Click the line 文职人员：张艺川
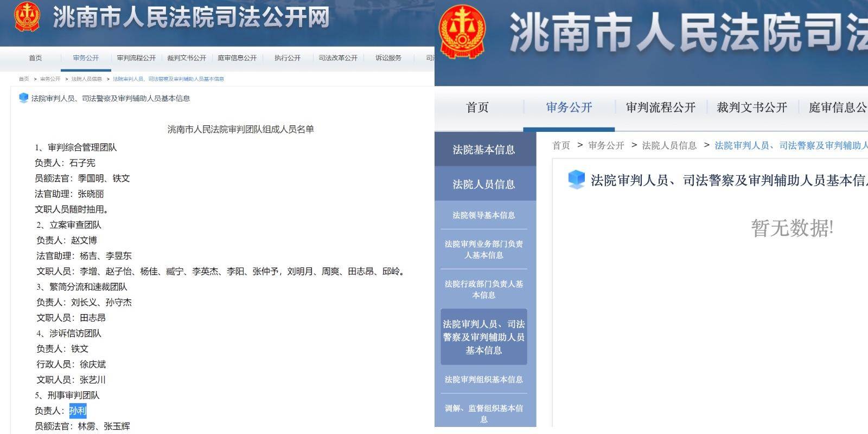 71,380
